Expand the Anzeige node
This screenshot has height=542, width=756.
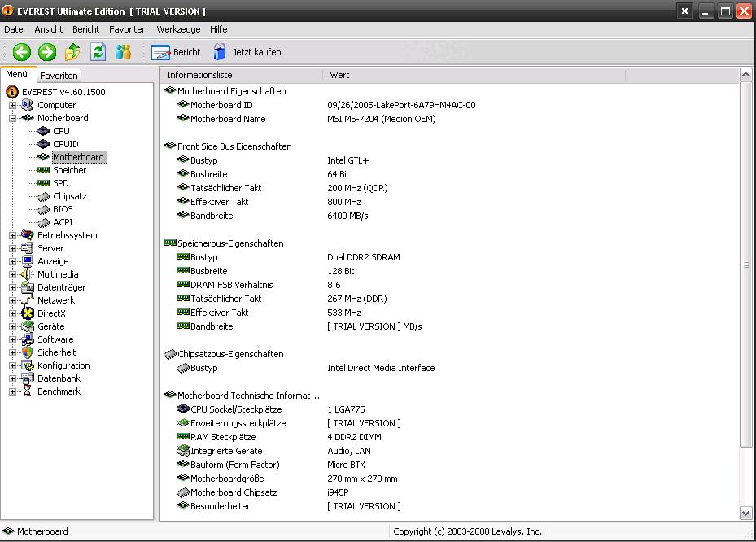pyautogui.click(x=12, y=261)
